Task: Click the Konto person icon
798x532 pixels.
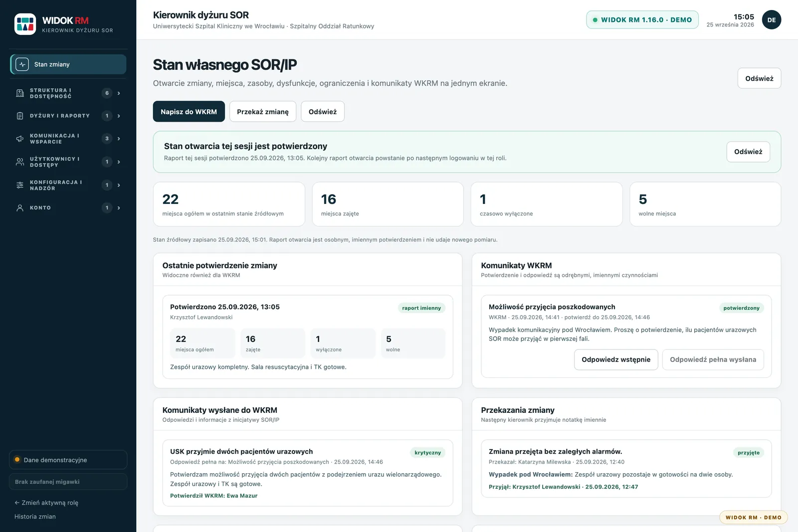Action: [x=20, y=208]
